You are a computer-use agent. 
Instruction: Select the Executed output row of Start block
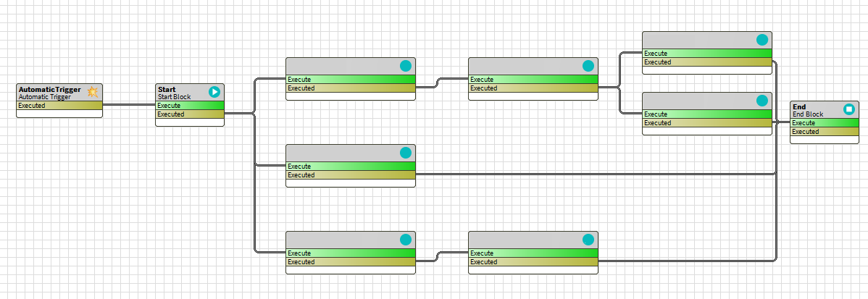coord(190,114)
